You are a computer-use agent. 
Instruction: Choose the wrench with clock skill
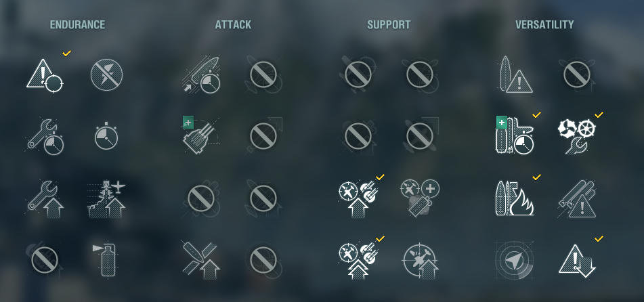[x=45, y=137]
